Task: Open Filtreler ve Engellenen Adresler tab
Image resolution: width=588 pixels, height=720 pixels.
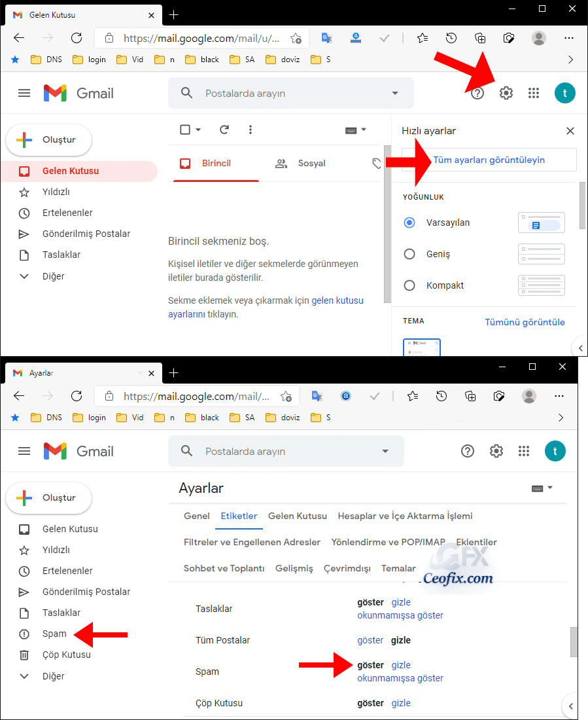Action: pyautogui.click(x=252, y=543)
